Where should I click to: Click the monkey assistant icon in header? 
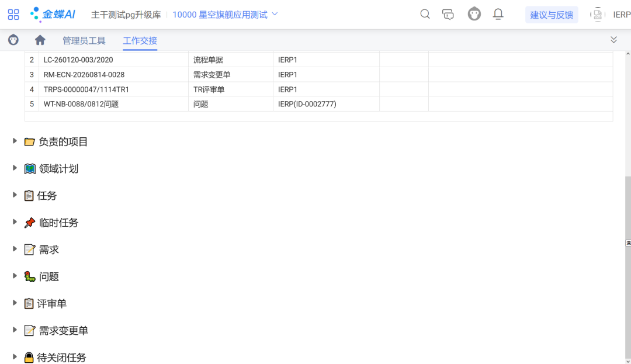tap(474, 14)
